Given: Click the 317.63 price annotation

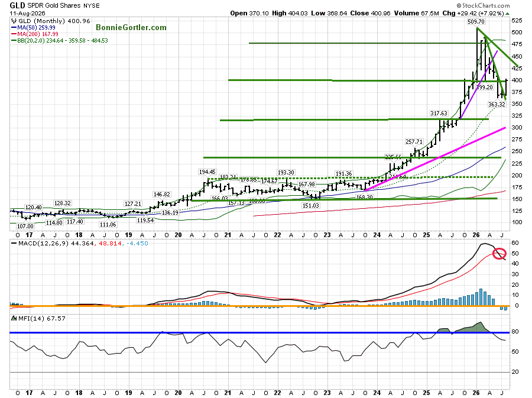Looking at the screenshot, I should (439, 114).
